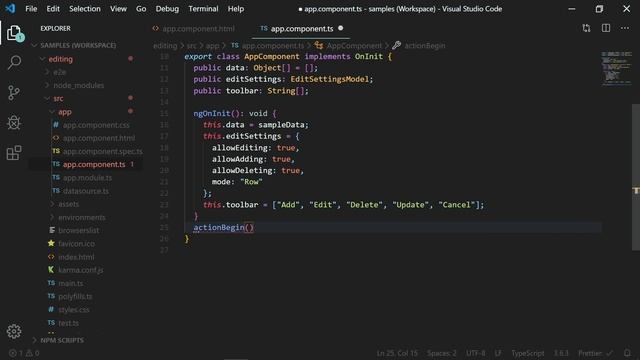
Task: Open the Extensions view icon
Action: [14, 153]
